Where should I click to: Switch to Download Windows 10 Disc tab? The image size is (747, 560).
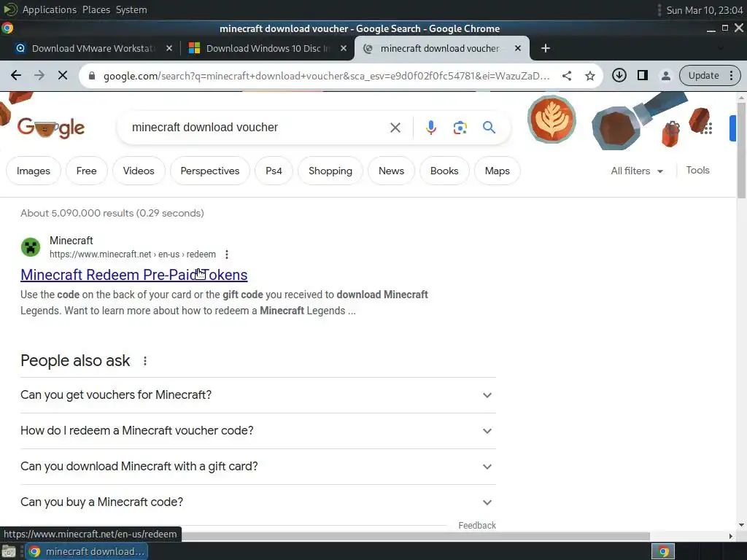267,48
